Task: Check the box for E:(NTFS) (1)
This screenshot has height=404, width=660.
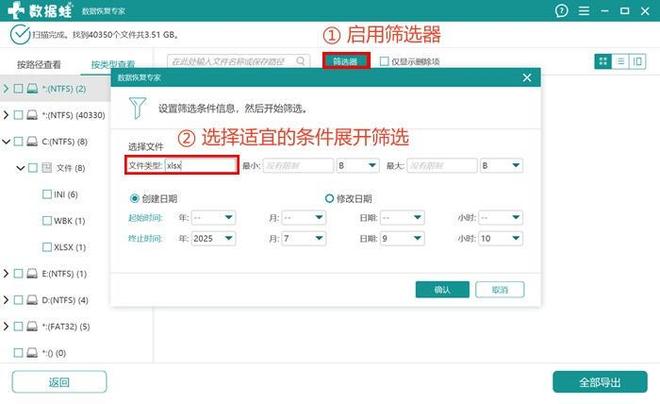Action: [18, 274]
